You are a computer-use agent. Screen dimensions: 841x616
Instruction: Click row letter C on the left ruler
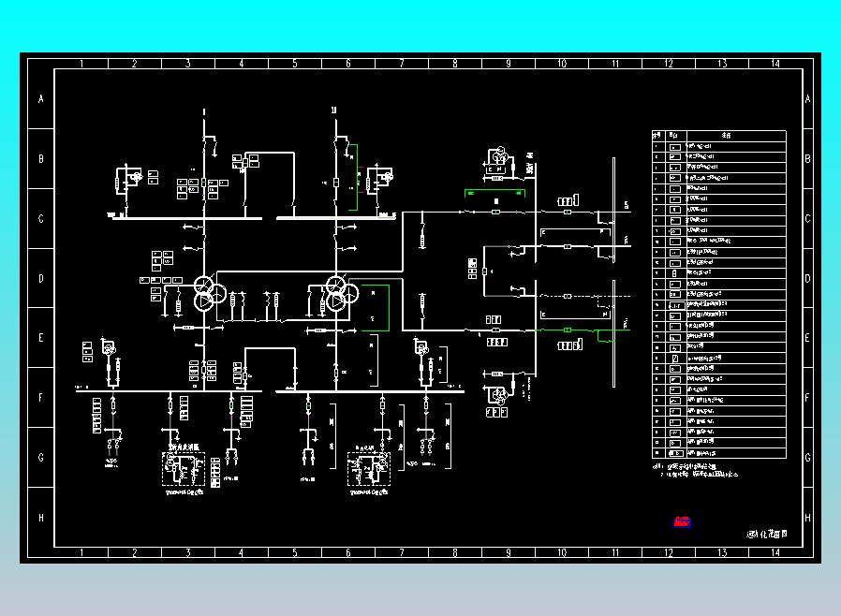point(41,219)
